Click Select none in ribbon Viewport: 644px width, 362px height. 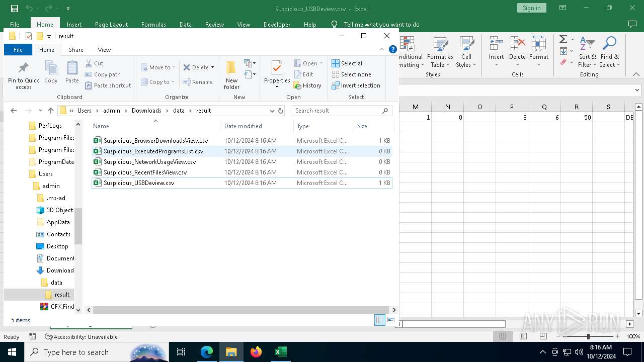click(351, 74)
